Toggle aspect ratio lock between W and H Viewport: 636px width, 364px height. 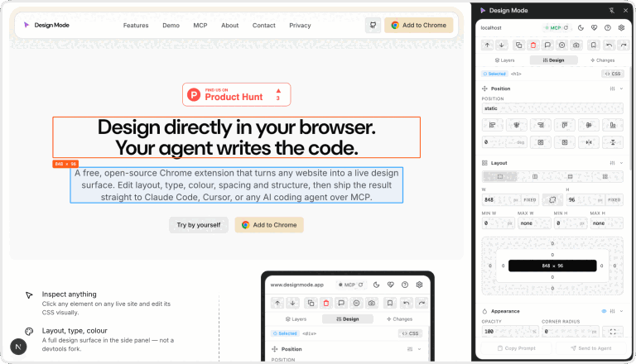click(552, 200)
